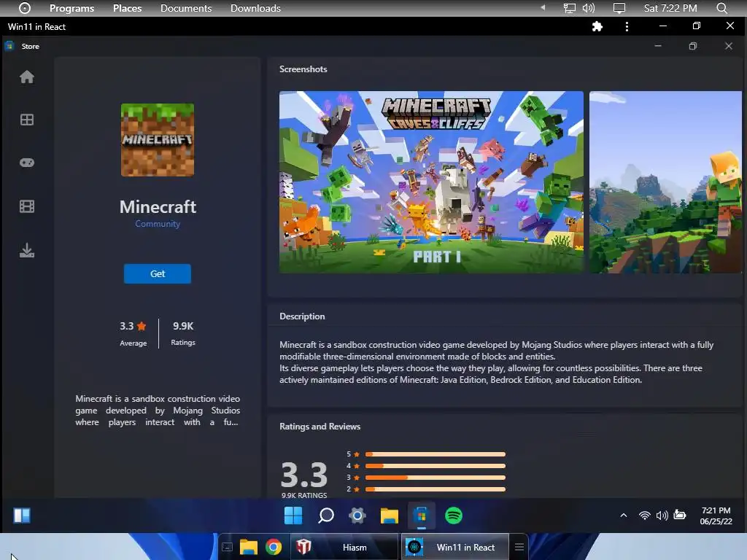The image size is (747, 560).
Task: Close the Store window
Action: (x=729, y=46)
